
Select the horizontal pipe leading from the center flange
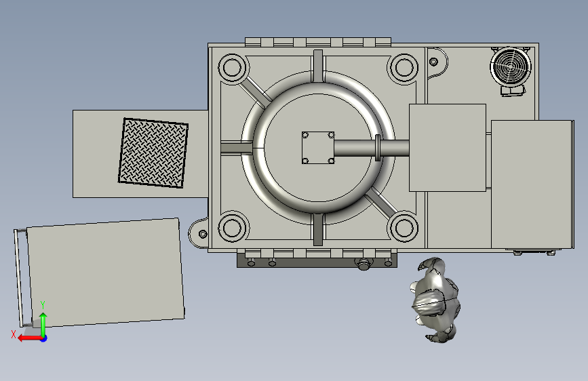click(371, 148)
